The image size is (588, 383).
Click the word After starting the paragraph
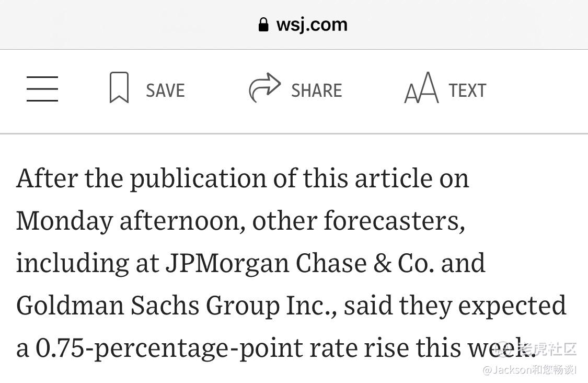click(x=47, y=178)
